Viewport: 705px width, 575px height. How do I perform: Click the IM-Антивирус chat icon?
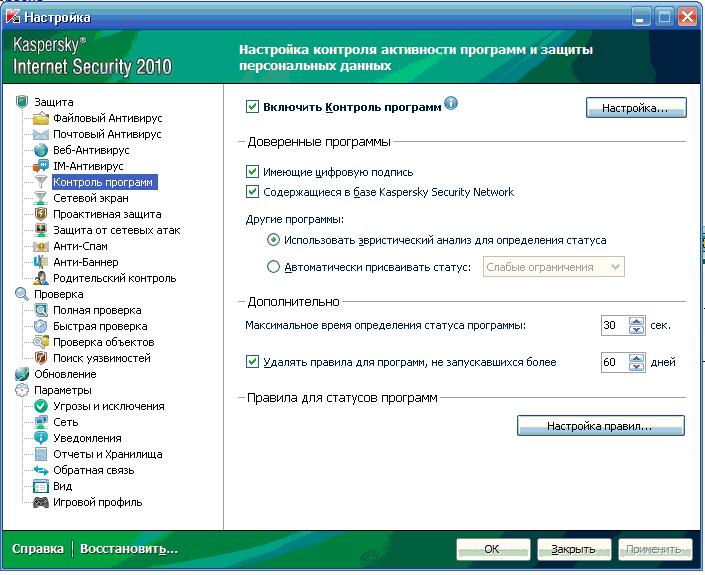tap(40, 166)
